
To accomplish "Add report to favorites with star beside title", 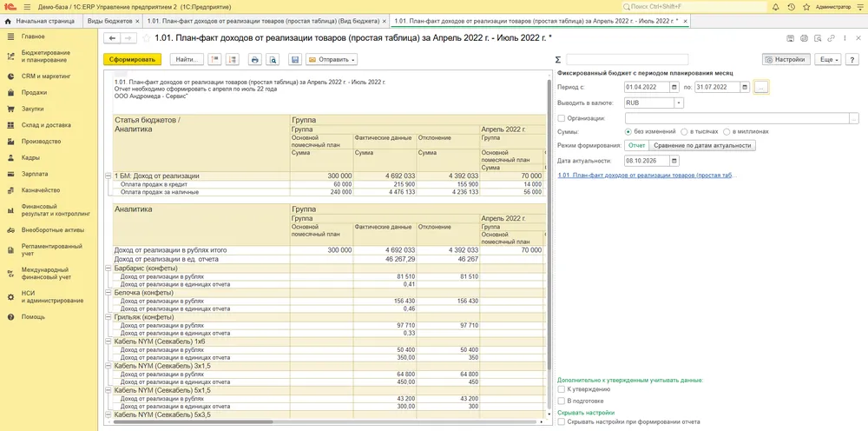I will pos(146,38).
